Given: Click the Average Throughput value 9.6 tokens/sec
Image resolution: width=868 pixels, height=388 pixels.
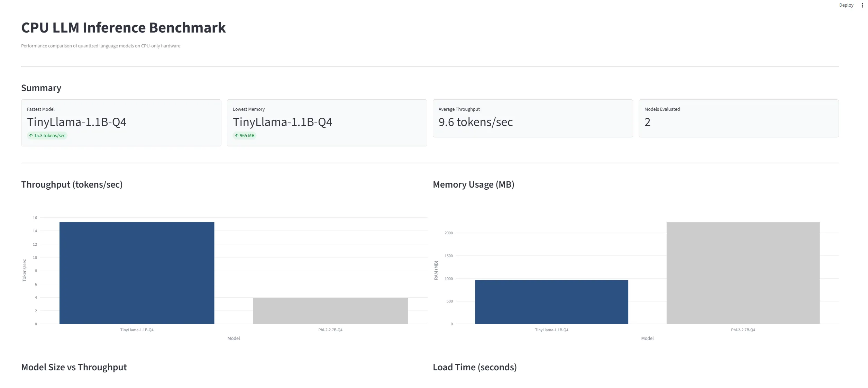Looking at the screenshot, I should click(476, 122).
